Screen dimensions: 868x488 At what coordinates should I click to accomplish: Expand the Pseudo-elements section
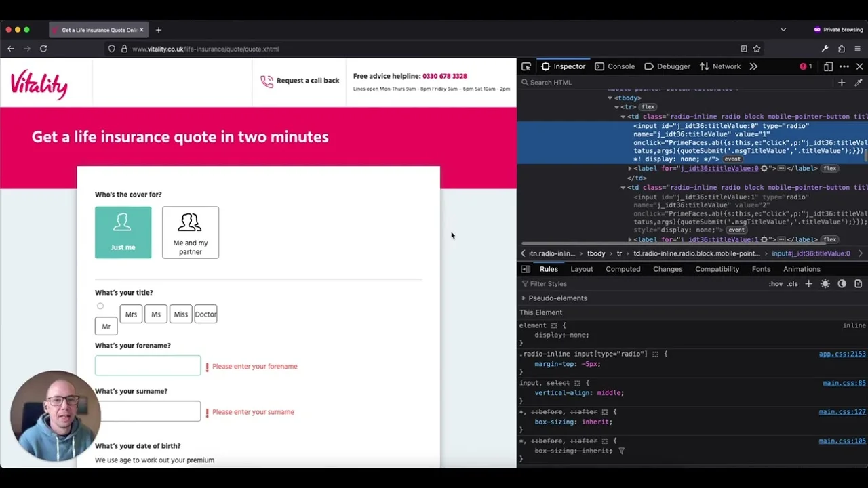tap(524, 298)
